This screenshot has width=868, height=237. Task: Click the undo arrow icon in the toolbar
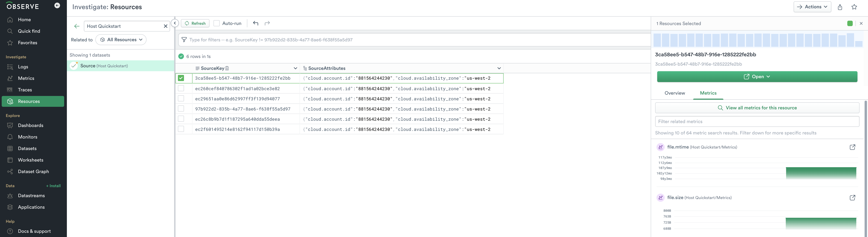256,23
